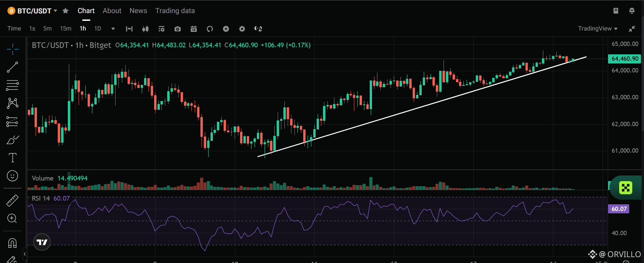The image size is (644, 263).
Task: Choose the 1h timeframe
Action: click(83, 29)
